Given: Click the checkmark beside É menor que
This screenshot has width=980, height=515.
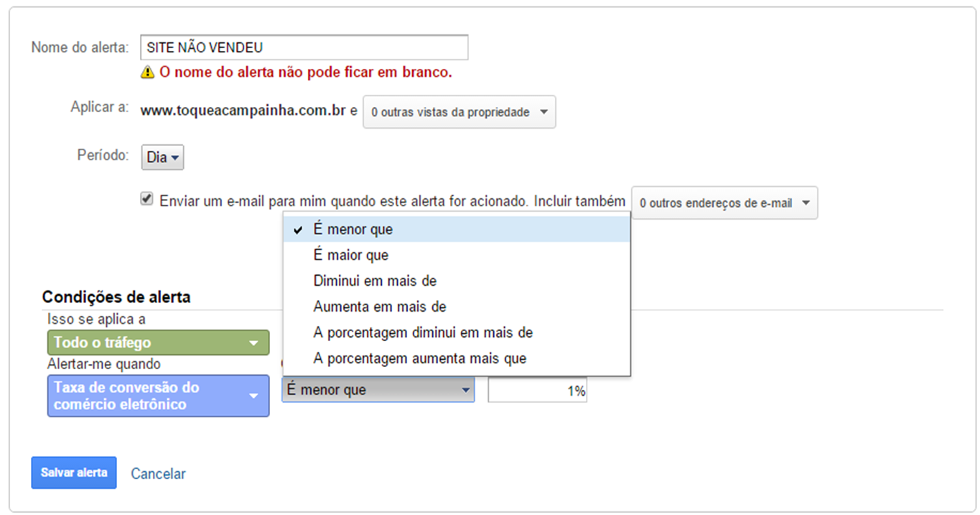Looking at the screenshot, I should (x=297, y=228).
